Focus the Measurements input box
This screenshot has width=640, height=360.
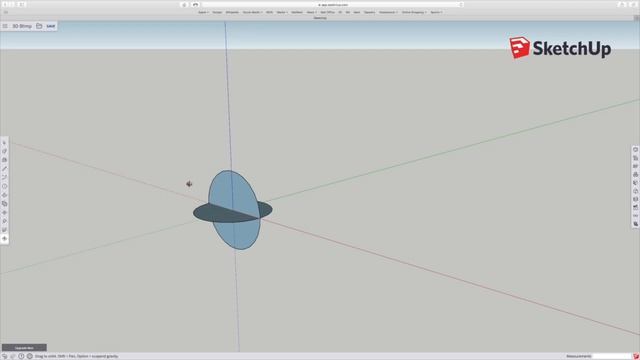611,356
